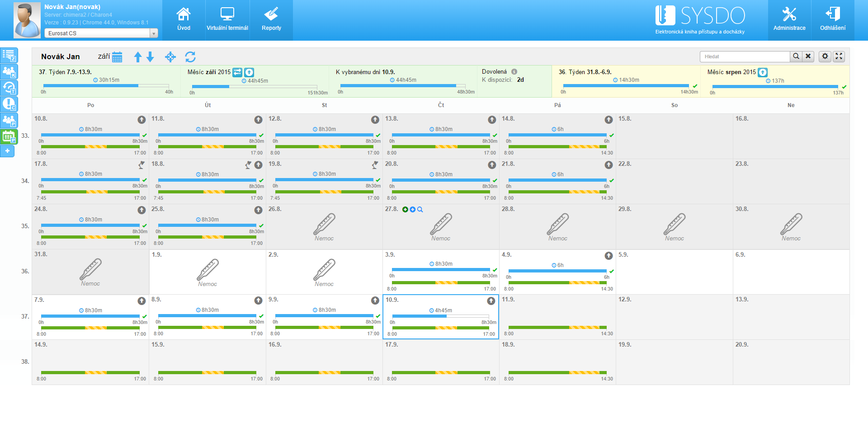Click the calendar icon next to září
The width and height of the screenshot is (868, 432).
click(x=117, y=57)
